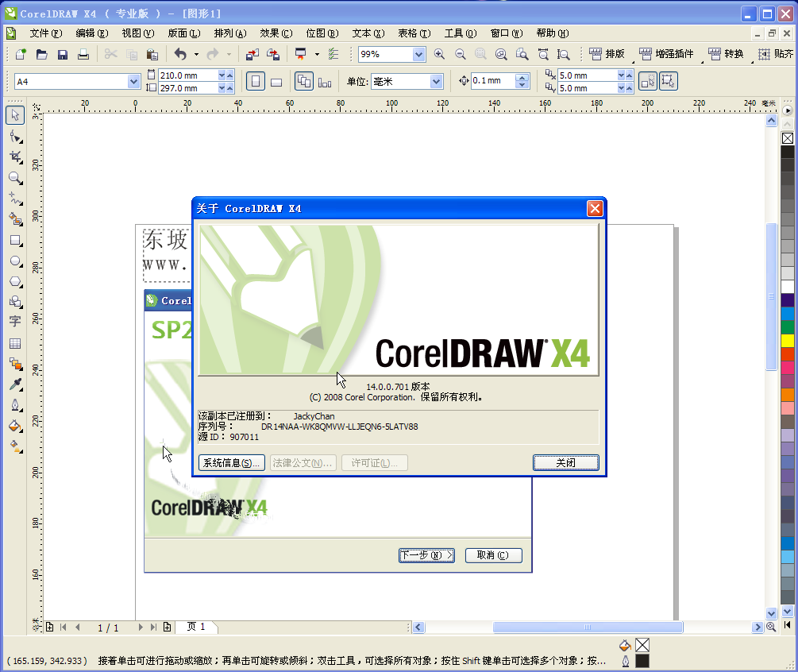Toggle the draw complex objects button
The height and width of the screenshot is (672, 798).
(669, 82)
